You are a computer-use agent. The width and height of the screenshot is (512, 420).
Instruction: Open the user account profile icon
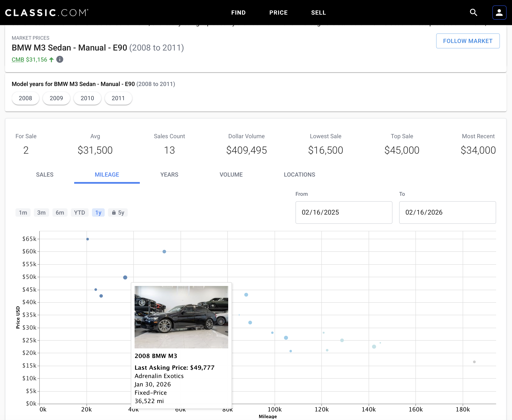click(x=499, y=12)
